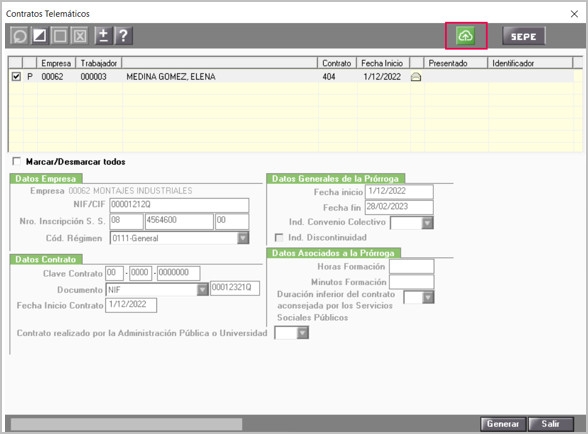
Task: Click the Salir button
Action: [550, 424]
